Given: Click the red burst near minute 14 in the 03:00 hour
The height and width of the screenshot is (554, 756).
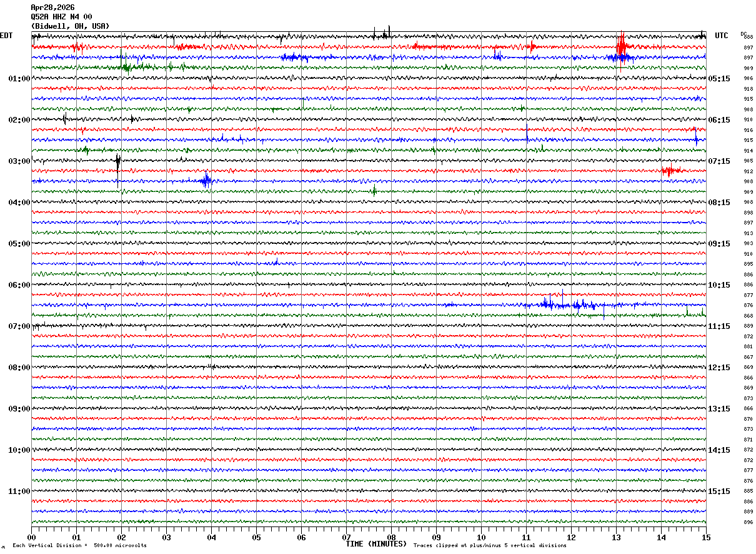Looking at the screenshot, I should (x=671, y=169).
